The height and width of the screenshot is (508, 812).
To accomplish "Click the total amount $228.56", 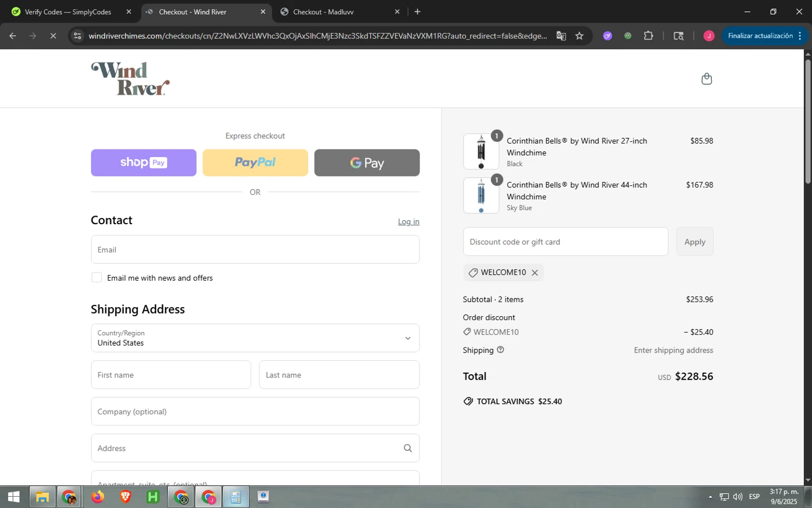I will (694, 376).
